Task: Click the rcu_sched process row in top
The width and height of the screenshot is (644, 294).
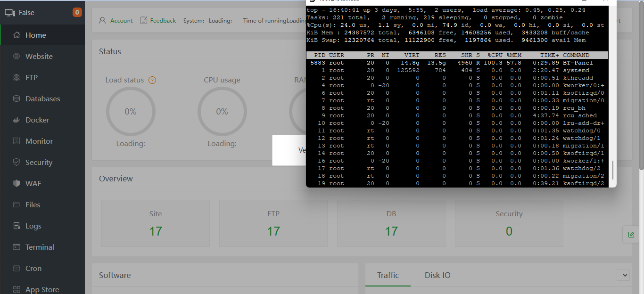Action: (x=457, y=115)
